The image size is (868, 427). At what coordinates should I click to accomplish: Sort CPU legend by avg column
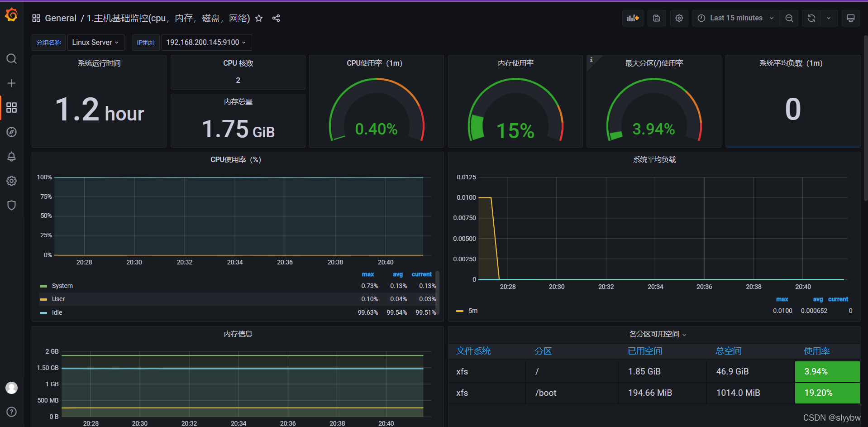pos(398,274)
